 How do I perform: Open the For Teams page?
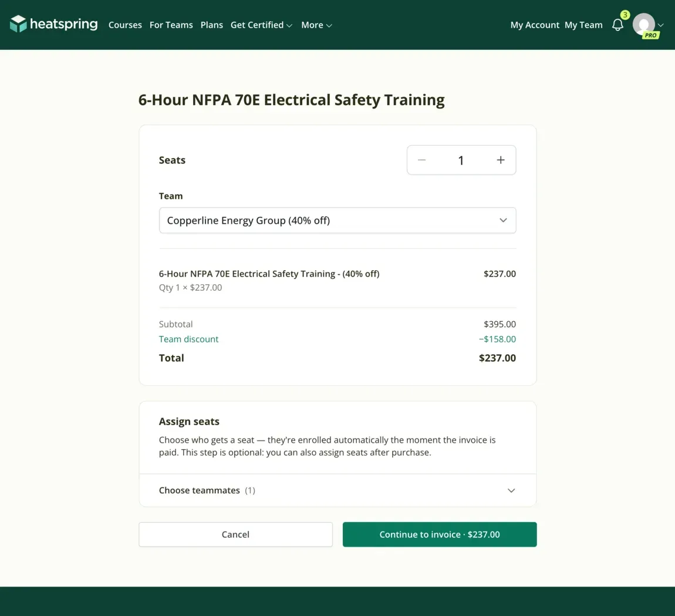(x=171, y=25)
